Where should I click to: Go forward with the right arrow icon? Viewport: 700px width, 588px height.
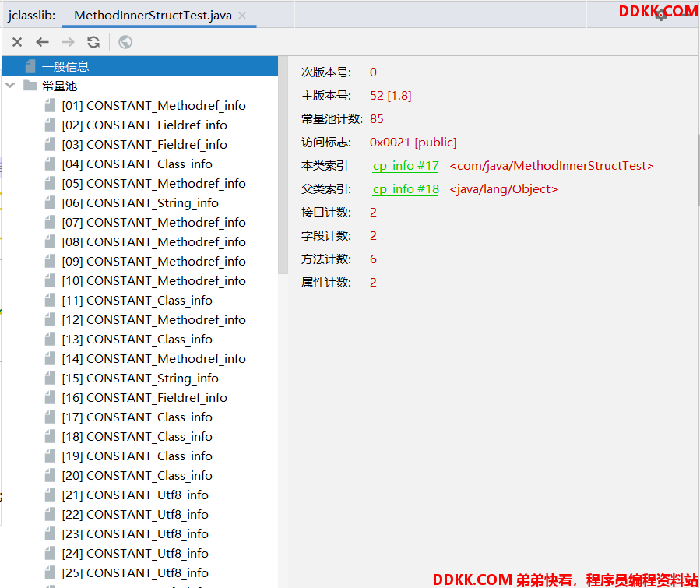point(68,42)
